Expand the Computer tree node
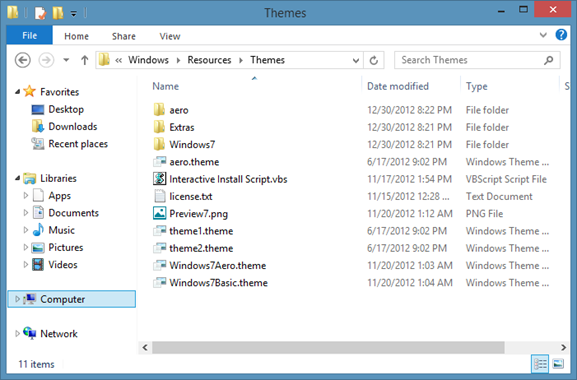577x380 pixels. point(17,299)
